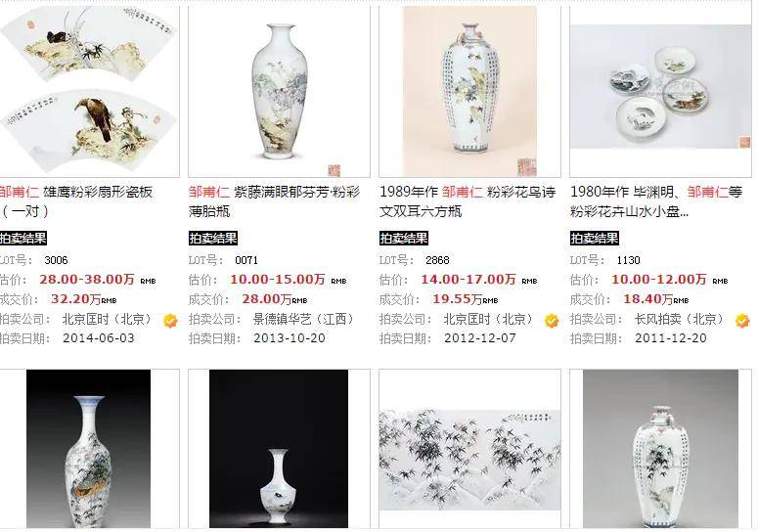Click 拍卖结果 label for lot 0071

[212, 239]
